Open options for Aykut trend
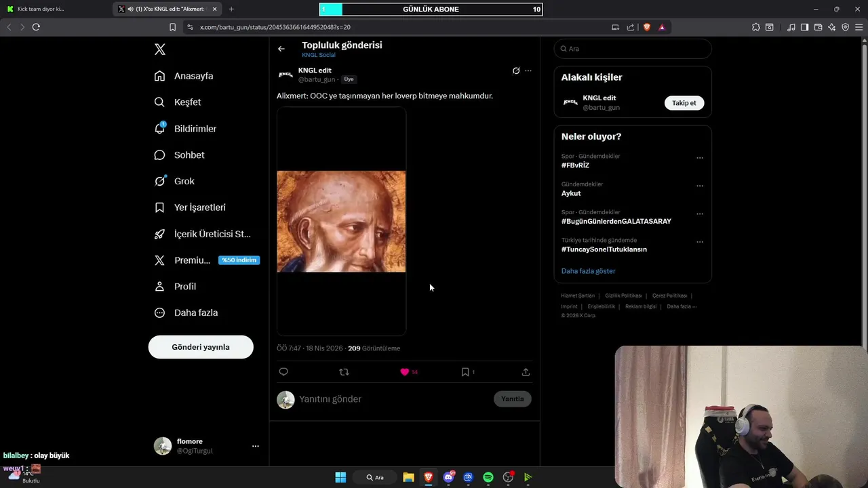The width and height of the screenshot is (868, 488). click(700, 186)
